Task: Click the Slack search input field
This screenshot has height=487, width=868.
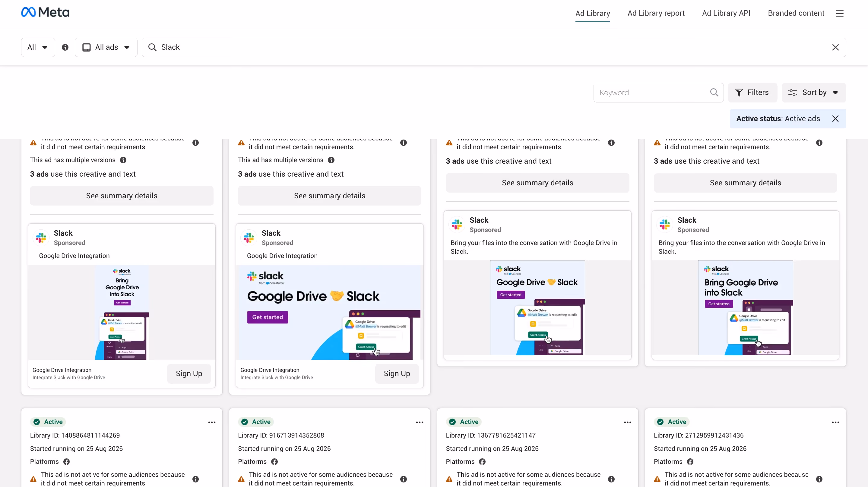Action: (x=494, y=48)
